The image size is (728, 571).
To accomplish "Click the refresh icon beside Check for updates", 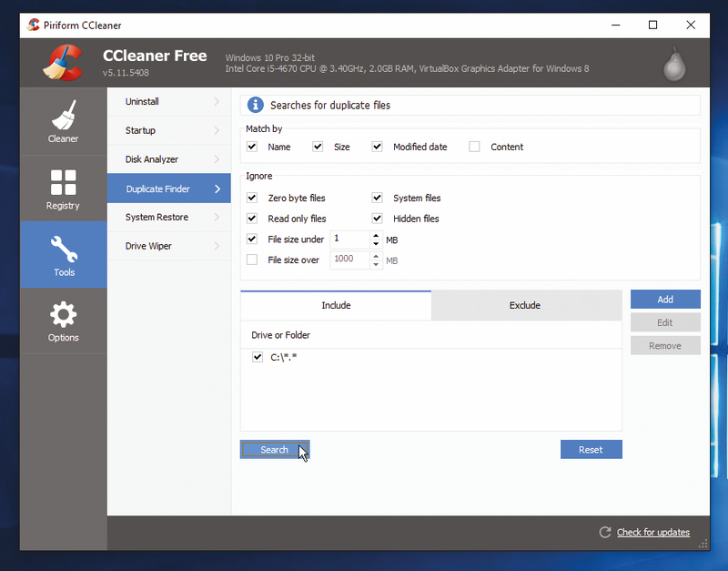I will [604, 532].
